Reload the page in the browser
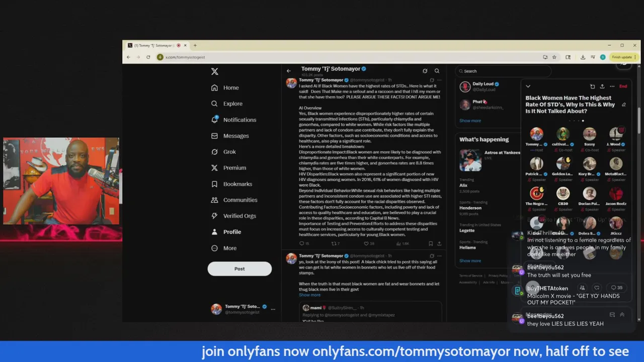The height and width of the screenshot is (362, 644). [x=148, y=57]
